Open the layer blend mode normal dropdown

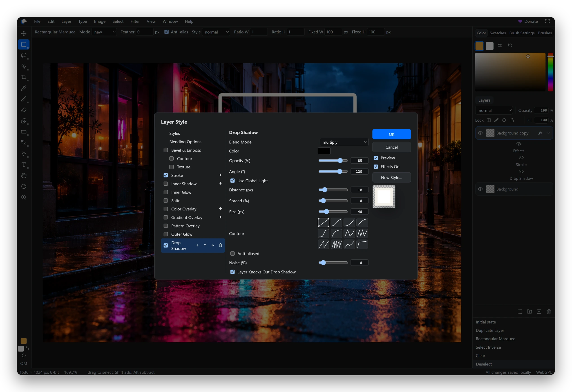[x=494, y=110]
